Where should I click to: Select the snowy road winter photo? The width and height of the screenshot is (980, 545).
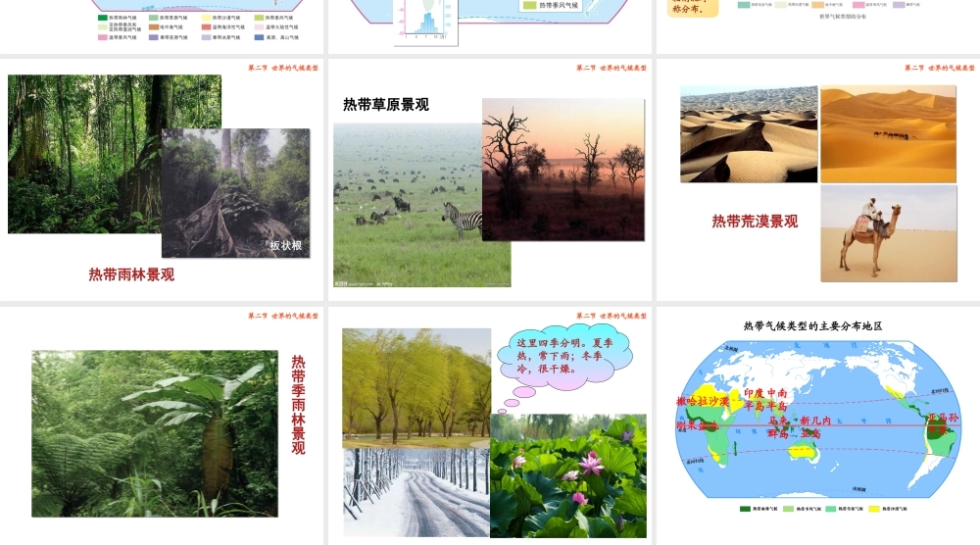coord(416,492)
